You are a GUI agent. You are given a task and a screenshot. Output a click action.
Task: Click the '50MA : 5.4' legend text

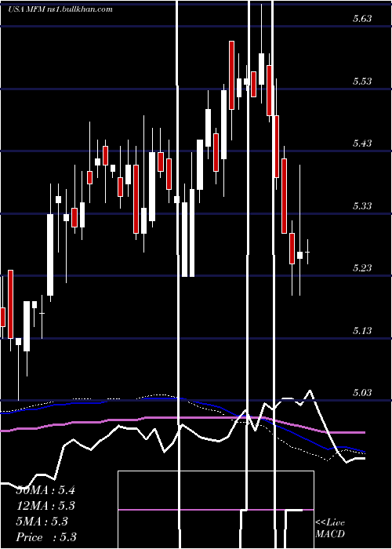45,490
